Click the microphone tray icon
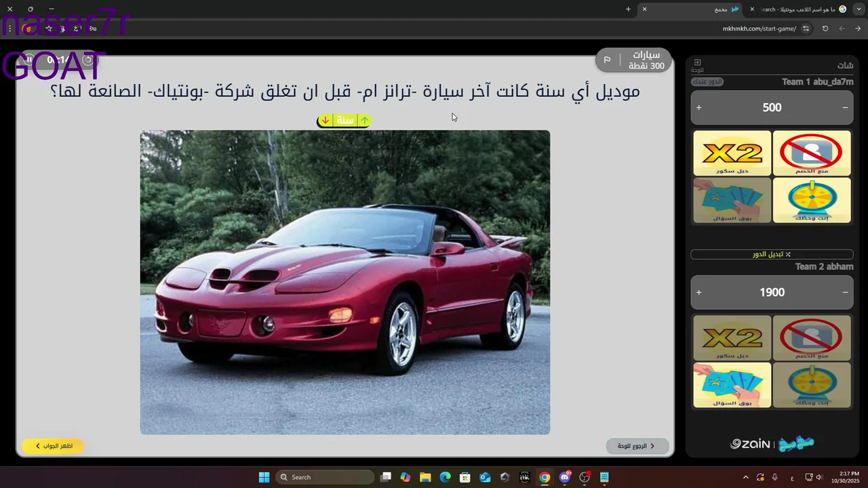868x488 pixels. point(775,477)
